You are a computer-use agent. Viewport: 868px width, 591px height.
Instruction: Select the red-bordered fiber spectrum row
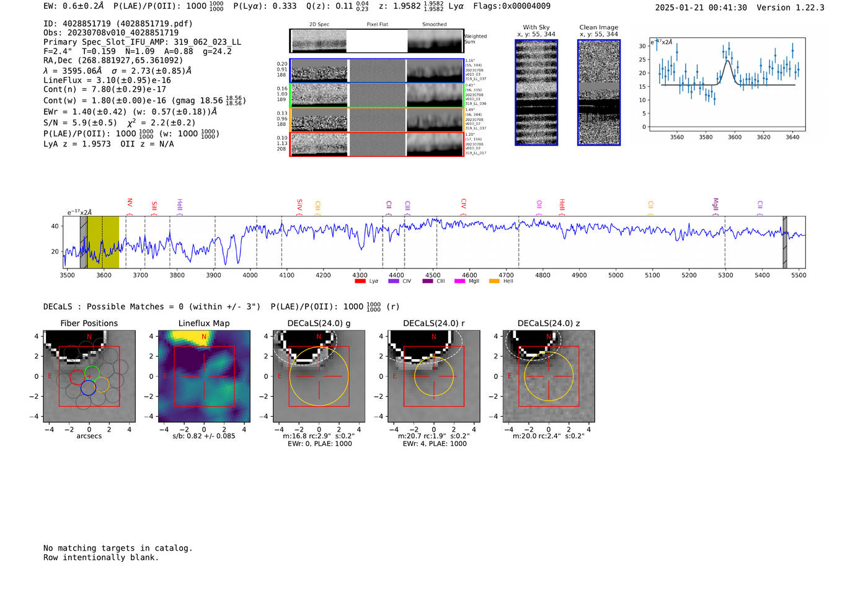tap(377, 144)
